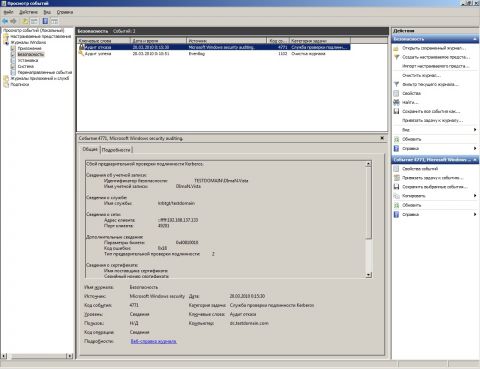Sort by the Источник column header
The width and height of the screenshot is (480, 369).
point(227,41)
